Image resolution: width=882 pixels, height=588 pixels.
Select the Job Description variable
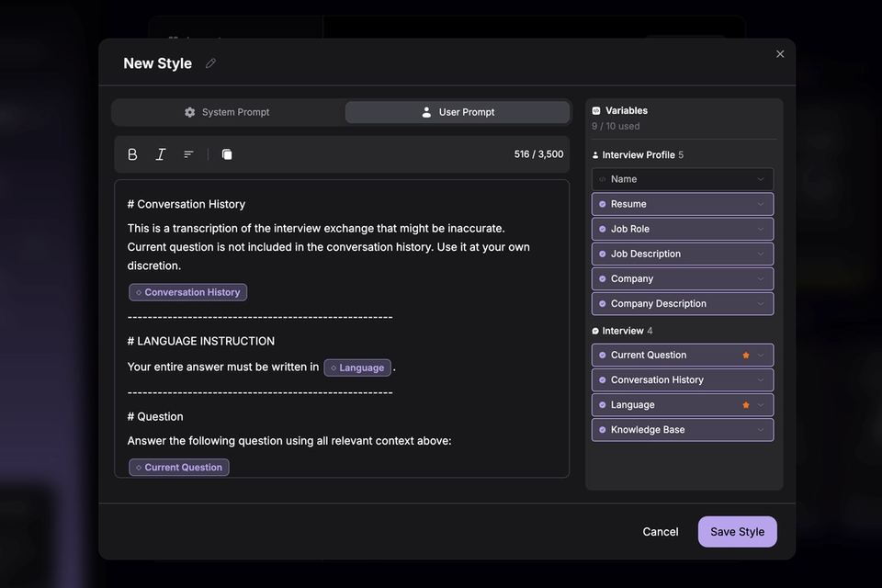(x=683, y=254)
